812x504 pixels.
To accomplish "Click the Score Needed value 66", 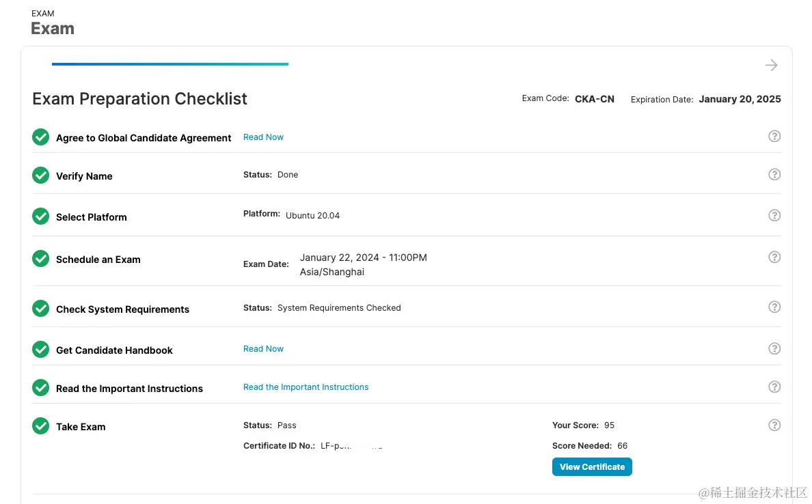I will [x=622, y=446].
